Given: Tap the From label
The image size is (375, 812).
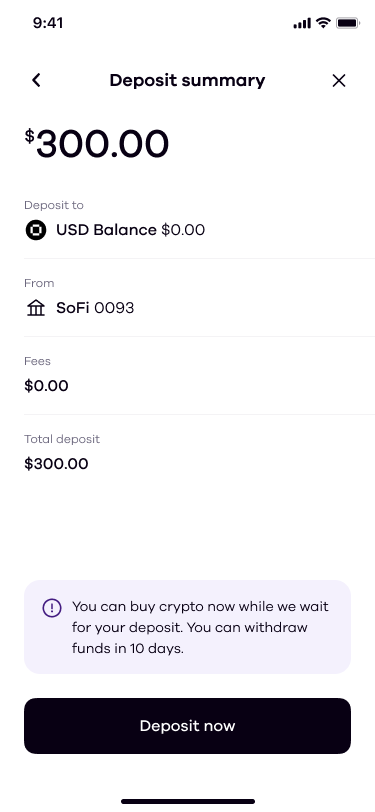Looking at the screenshot, I should pyautogui.click(x=39, y=283).
